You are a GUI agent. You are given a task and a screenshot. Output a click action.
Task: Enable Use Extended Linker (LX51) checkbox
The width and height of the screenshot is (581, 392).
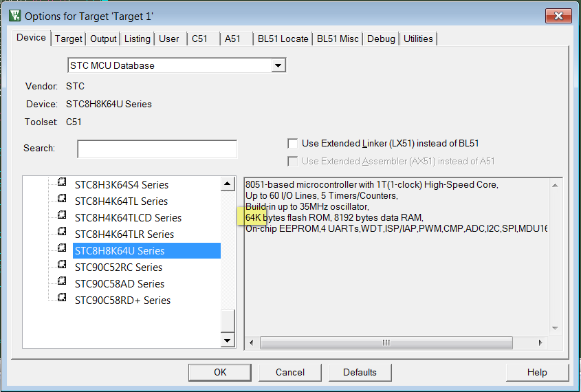tap(293, 143)
